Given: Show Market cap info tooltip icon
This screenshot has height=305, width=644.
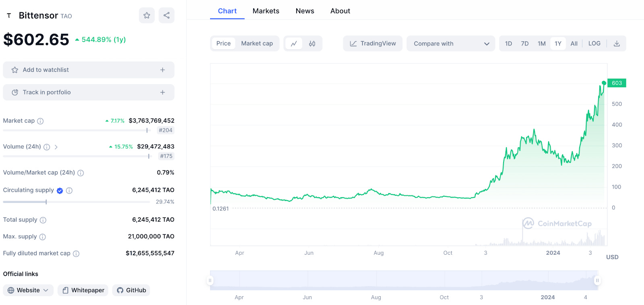Looking at the screenshot, I should point(40,121).
